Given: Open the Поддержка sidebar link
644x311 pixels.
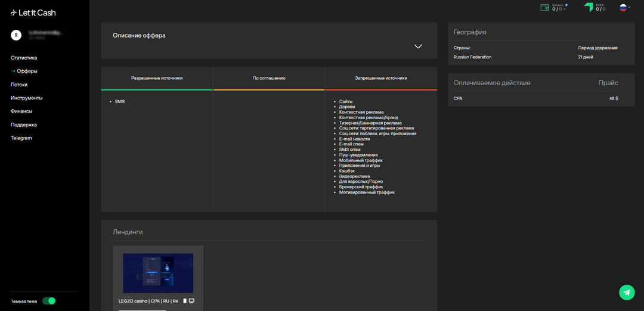Looking at the screenshot, I should [x=24, y=125].
